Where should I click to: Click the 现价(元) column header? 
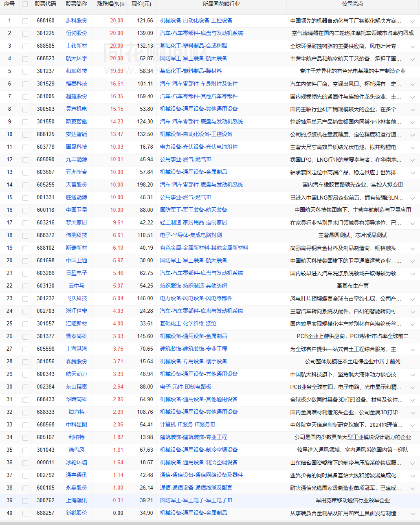pyautogui.click(x=141, y=4)
